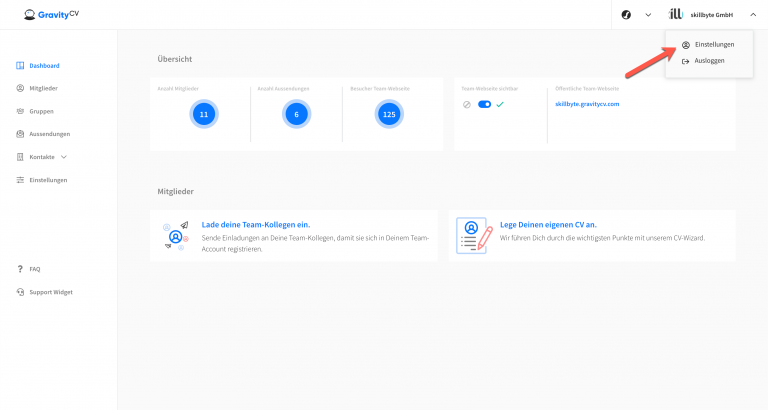Click the Gruppen icon in sidebar
768x410 pixels.
pyautogui.click(x=20, y=111)
